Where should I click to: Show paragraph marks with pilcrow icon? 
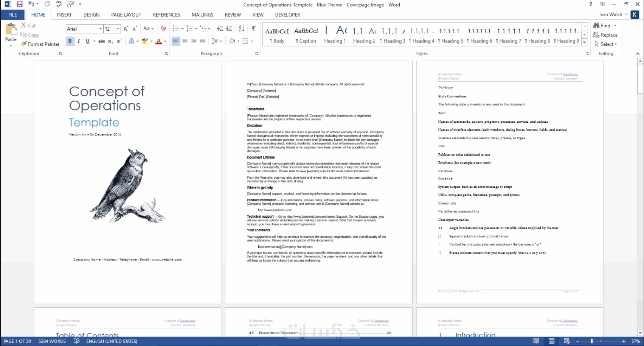pos(254,28)
